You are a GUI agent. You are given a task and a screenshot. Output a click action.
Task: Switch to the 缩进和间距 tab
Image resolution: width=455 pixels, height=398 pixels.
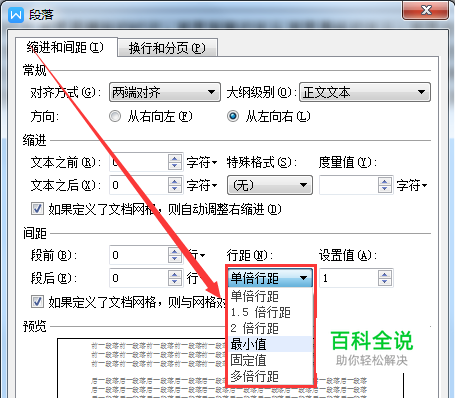[x=65, y=48]
